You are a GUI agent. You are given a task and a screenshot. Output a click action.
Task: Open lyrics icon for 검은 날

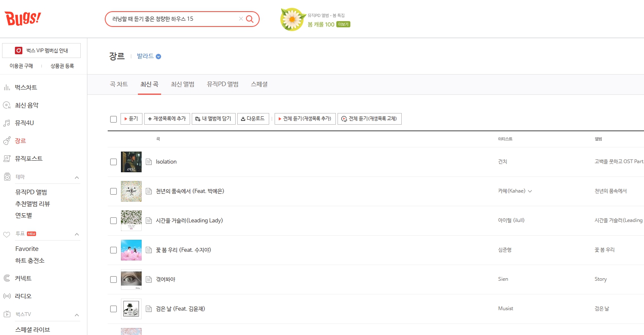(149, 309)
